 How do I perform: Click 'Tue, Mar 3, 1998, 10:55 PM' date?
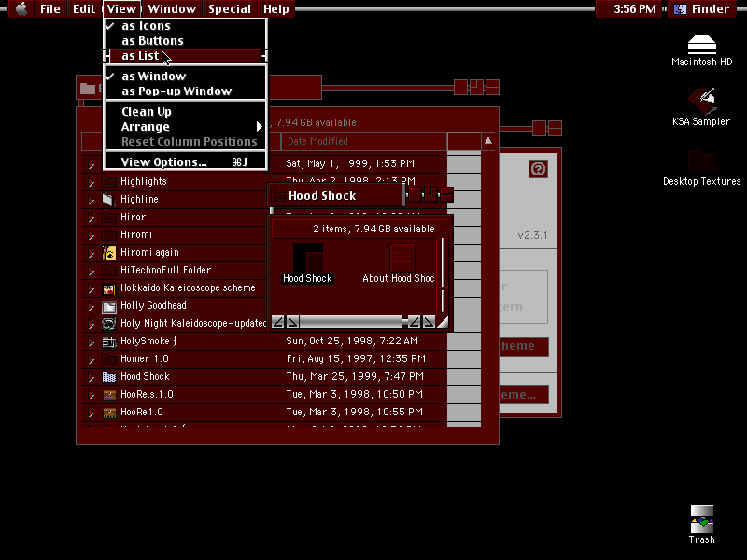(355, 412)
